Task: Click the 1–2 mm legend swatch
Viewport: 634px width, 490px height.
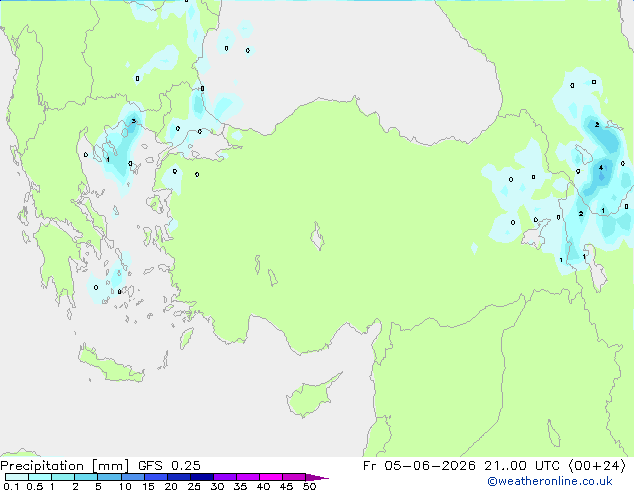Action: tap(63, 477)
